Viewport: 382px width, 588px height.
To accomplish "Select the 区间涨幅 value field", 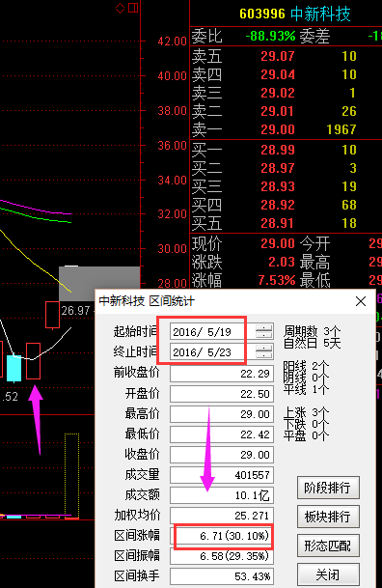I will 222,536.
